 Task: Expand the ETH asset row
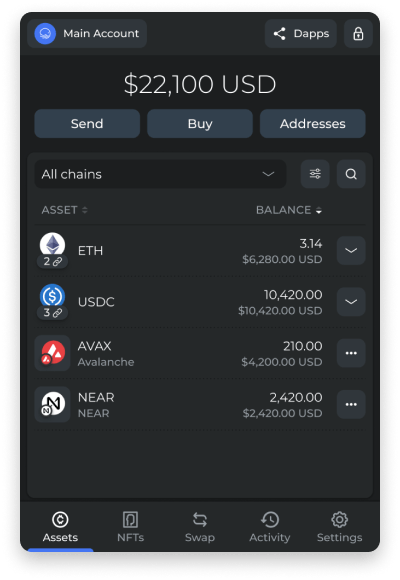click(x=351, y=250)
